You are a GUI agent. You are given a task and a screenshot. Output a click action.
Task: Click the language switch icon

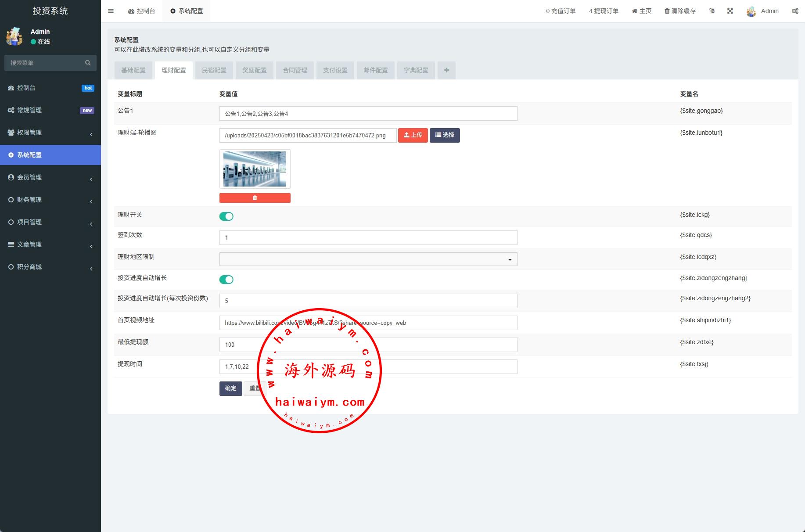coord(712,11)
